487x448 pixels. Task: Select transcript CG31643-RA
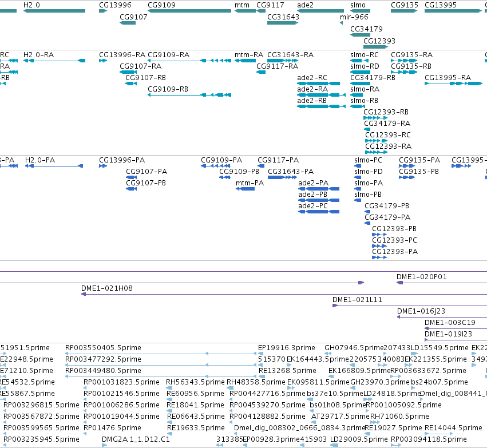[x=283, y=61]
